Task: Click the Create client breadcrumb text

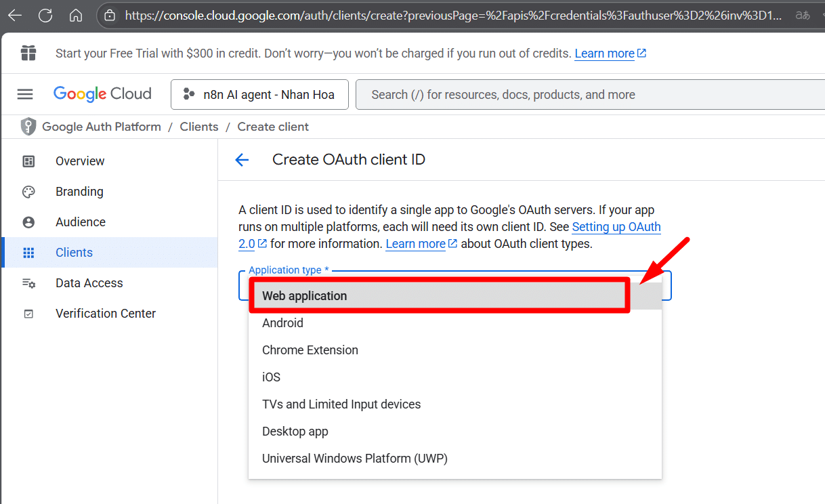Action: point(273,127)
